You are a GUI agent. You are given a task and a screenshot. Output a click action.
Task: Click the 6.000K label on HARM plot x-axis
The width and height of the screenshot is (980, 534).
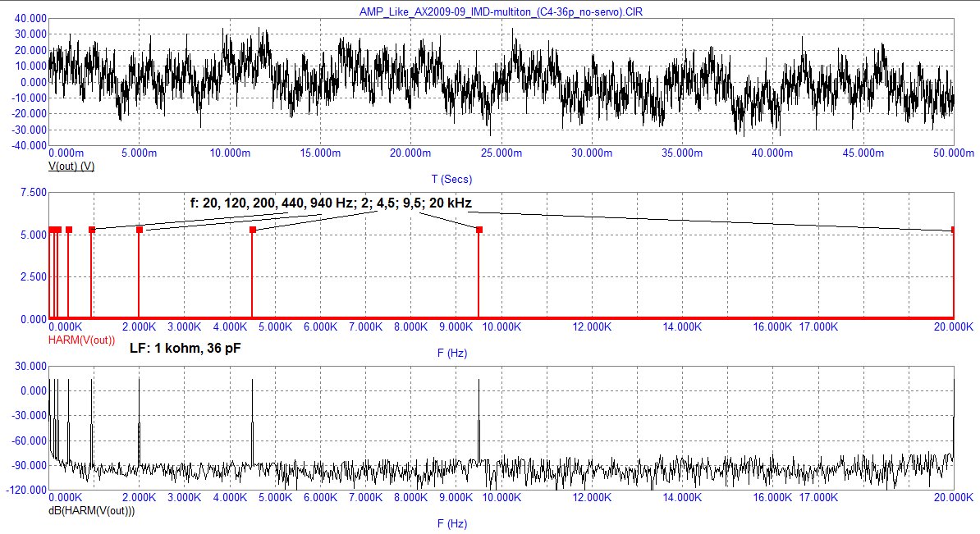321,326
